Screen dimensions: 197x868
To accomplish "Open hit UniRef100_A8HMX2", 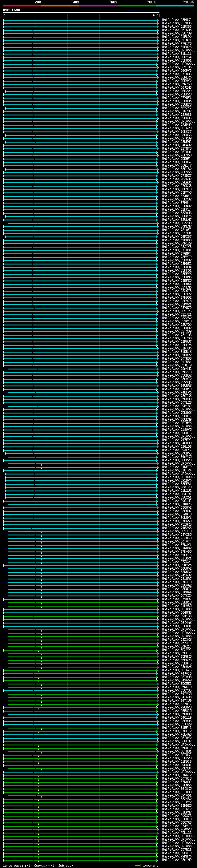I will coord(176,20).
